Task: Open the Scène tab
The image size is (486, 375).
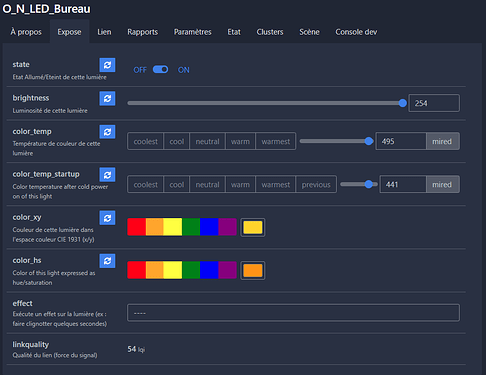Action: [309, 32]
